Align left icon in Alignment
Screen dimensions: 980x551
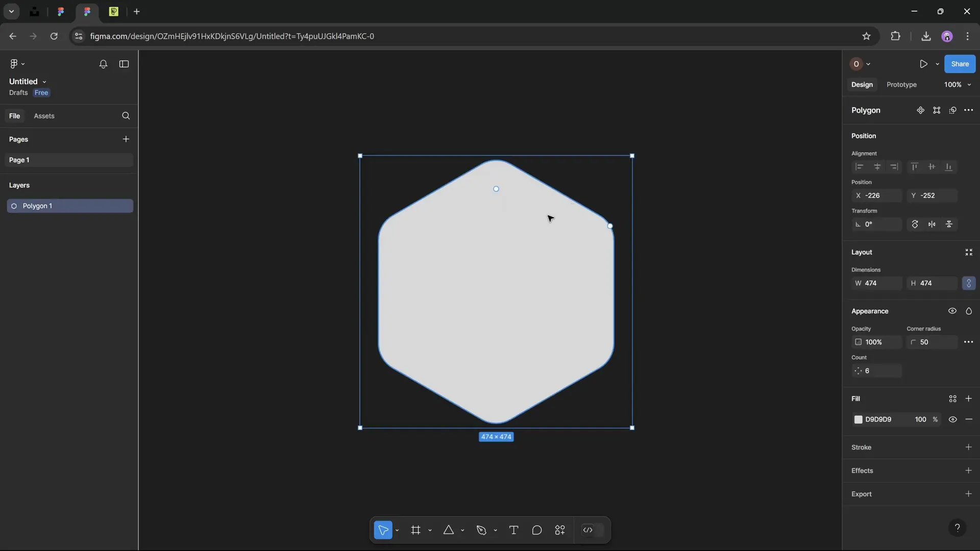pyautogui.click(x=860, y=167)
